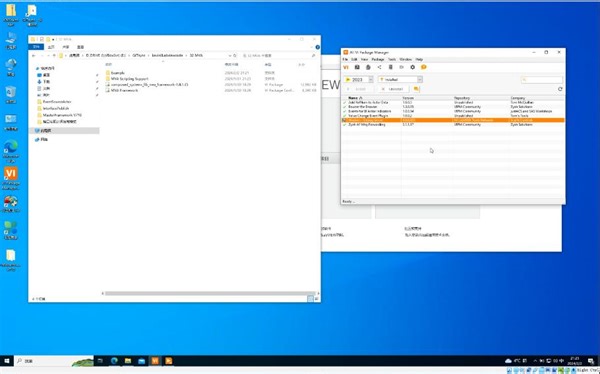Click the orange LabVIEW taskbar icon

[169, 361]
